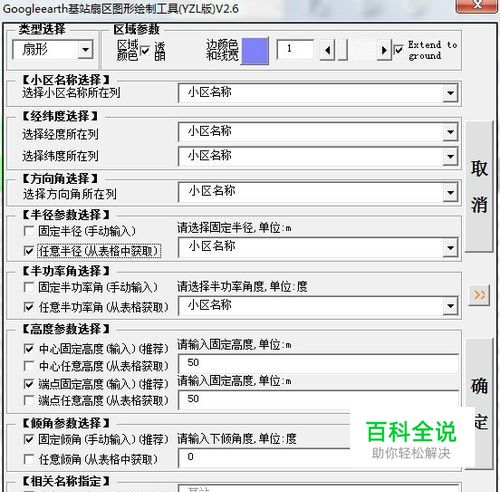Image resolution: width=500 pixels, height=492 pixels.
Task: Click the center fixed height input field
Action: pos(318,363)
